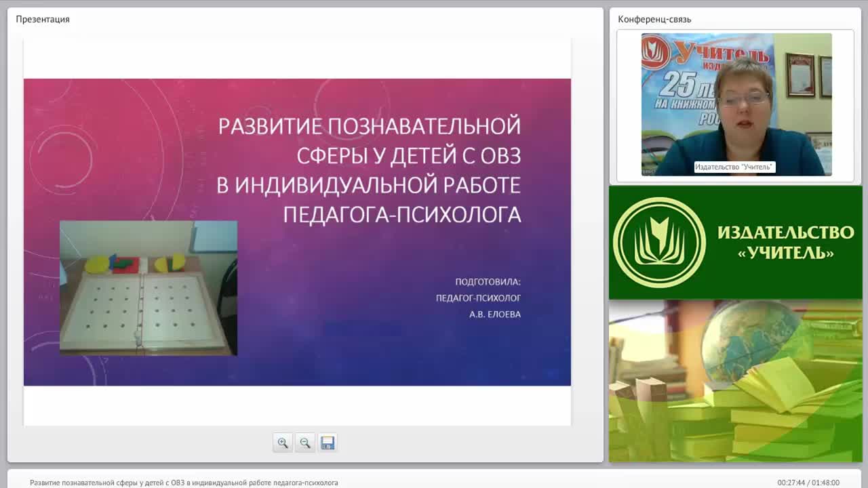Save the presentation with the floppy disk icon
This screenshot has width=868, height=488.
pyautogui.click(x=328, y=443)
